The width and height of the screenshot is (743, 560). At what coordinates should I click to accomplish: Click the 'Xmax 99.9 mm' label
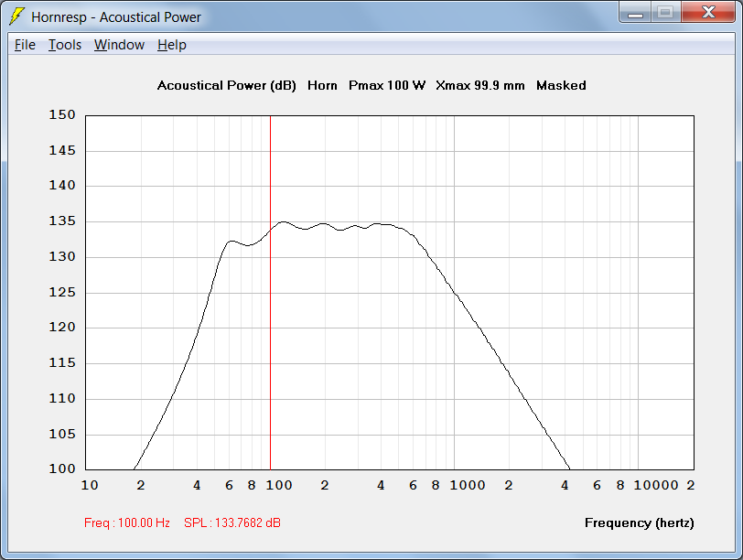480,85
